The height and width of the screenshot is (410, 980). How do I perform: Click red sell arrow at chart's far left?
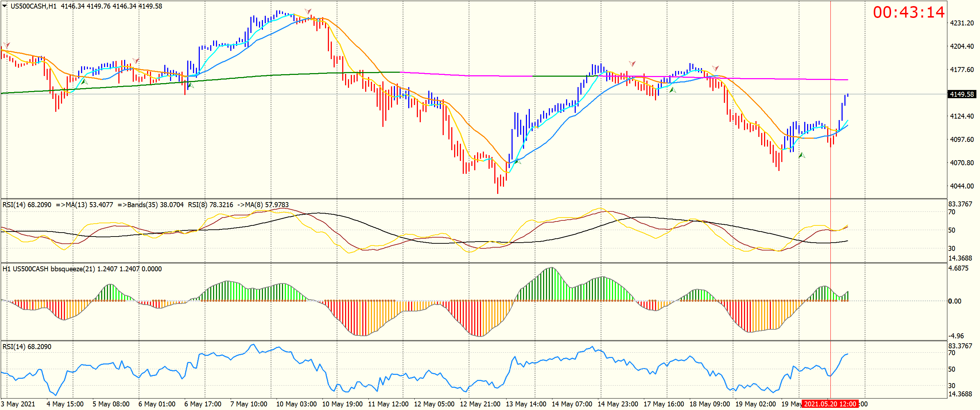pos(6,45)
